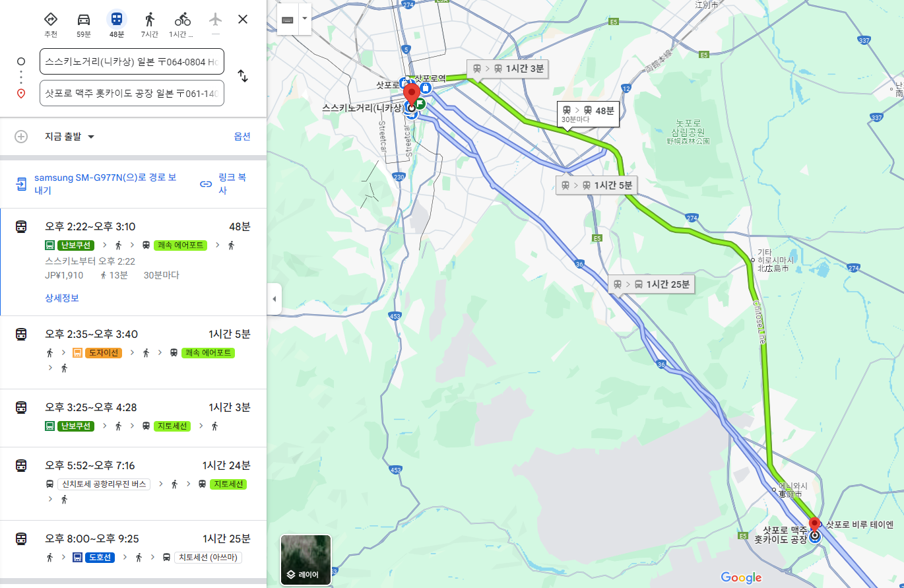Click the 쾌속 에어포트 badge in first route
Image resolution: width=904 pixels, height=588 pixels.
[x=181, y=245]
